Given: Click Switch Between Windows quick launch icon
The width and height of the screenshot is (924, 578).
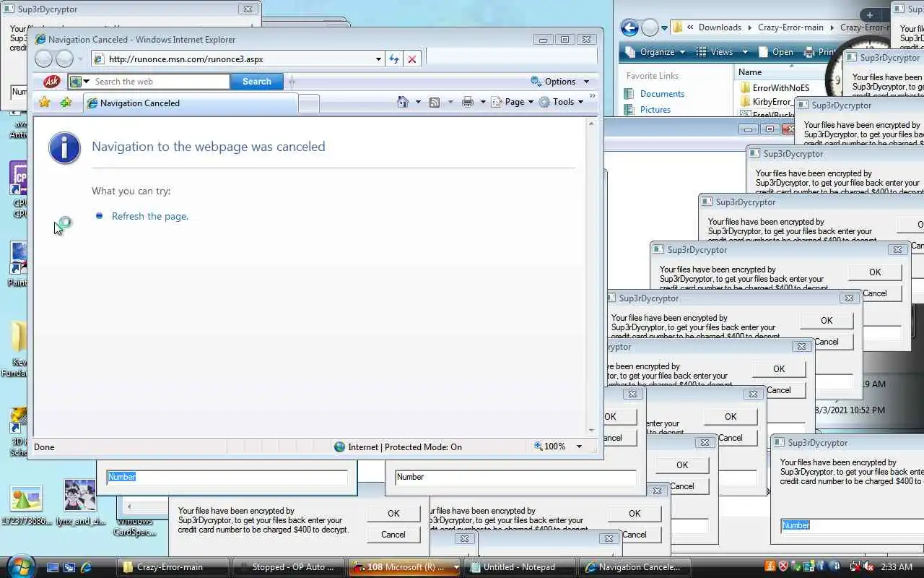Looking at the screenshot, I should point(69,567).
